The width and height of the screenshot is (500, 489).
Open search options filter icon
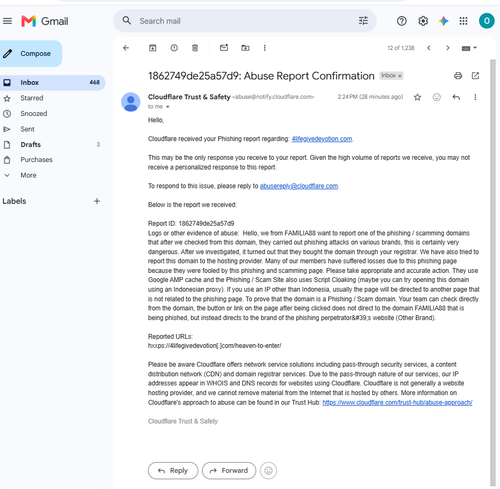click(363, 21)
